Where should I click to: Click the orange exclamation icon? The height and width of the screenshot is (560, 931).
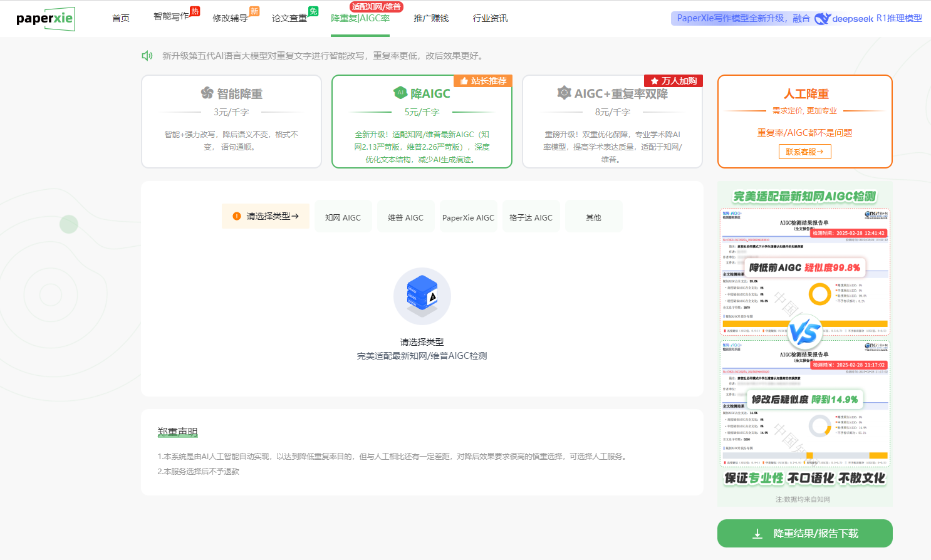click(237, 216)
